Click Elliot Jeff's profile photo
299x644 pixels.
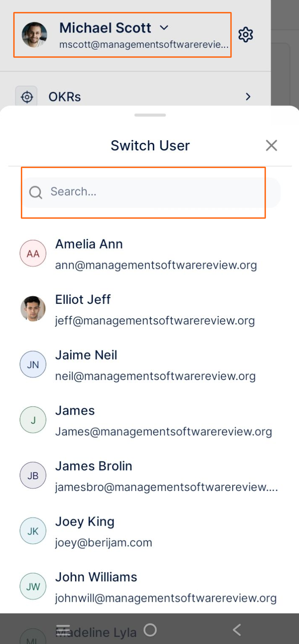33,309
